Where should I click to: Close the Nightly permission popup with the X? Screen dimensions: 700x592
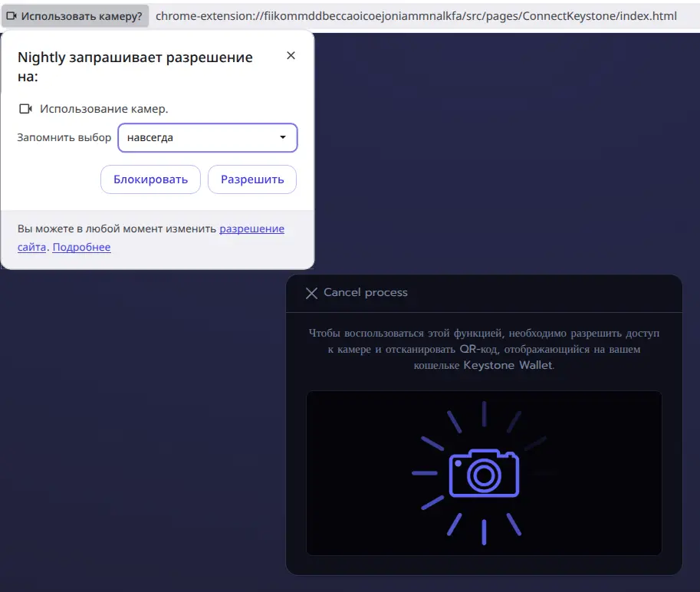click(x=291, y=55)
